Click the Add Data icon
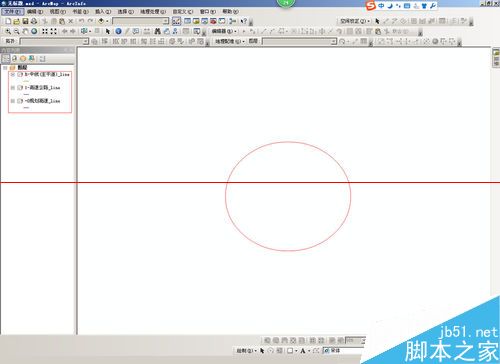Viewport: 500px width, 364px height. (101, 21)
